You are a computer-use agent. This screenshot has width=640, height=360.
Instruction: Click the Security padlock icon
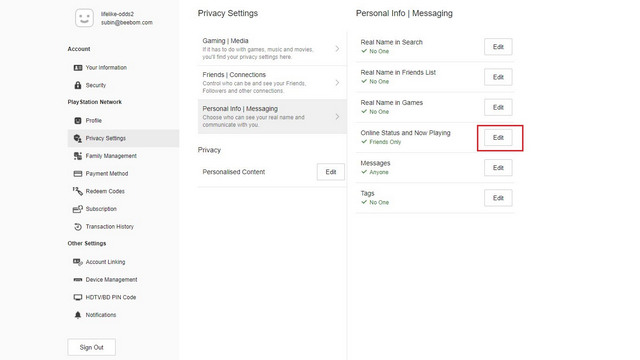78,85
